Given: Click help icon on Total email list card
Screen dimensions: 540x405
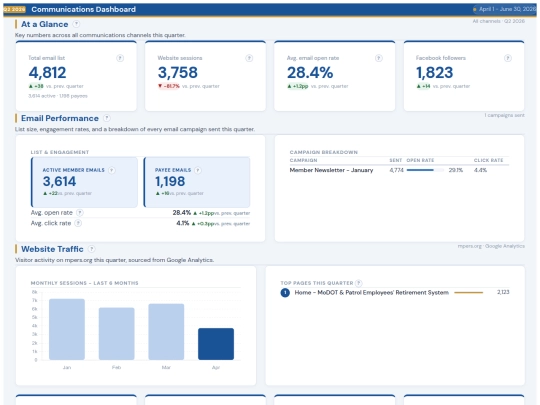Looking at the screenshot, I should [120, 58].
